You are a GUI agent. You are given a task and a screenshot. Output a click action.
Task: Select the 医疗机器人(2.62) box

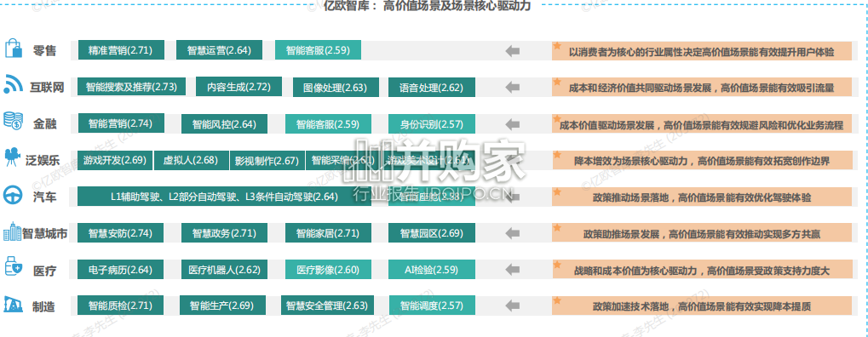224,270
